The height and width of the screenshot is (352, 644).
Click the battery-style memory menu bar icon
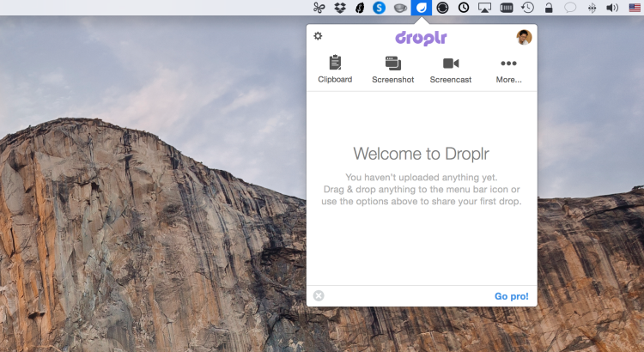[507, 8]
